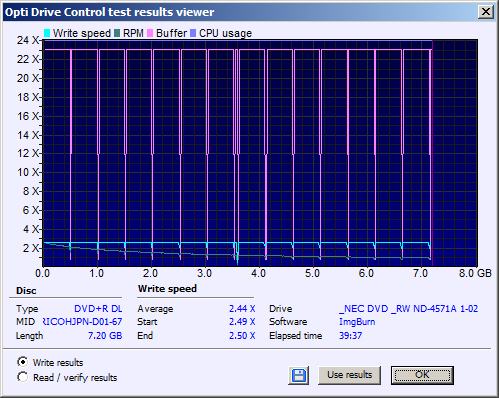Screen dimensions: 499x398
Task: Click the average write speed 2.44 X
Action: tap(242, 309)
